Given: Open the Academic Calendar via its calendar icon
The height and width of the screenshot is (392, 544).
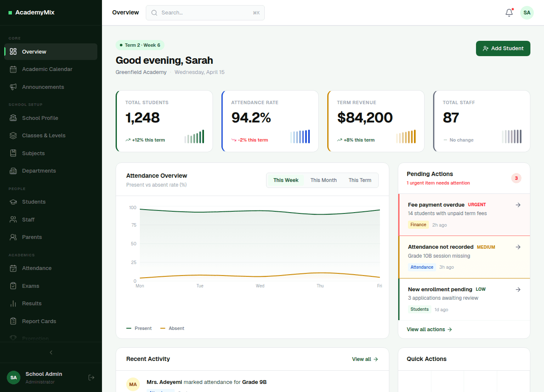Looking at the screenshot, I should pyautogui.click(x=13, y=69).
